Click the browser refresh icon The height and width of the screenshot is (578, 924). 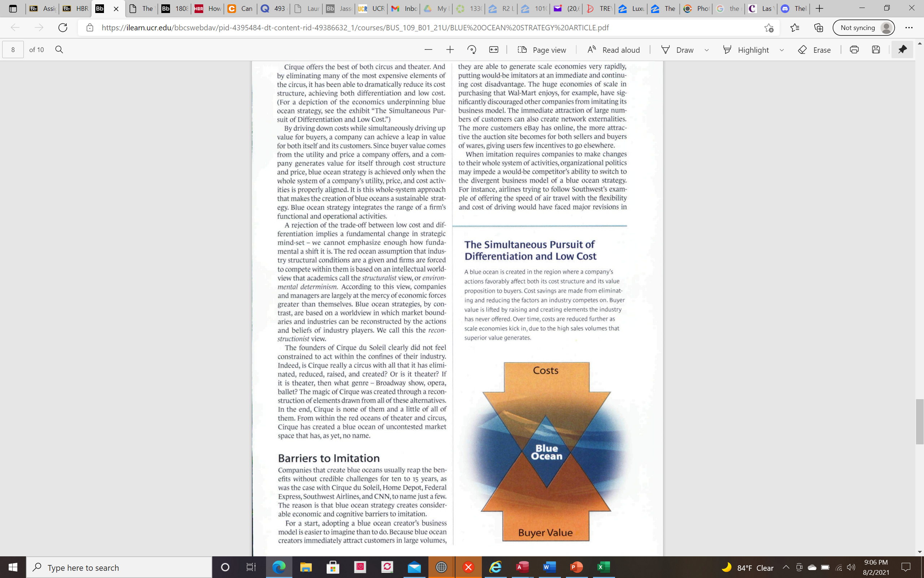62,27
